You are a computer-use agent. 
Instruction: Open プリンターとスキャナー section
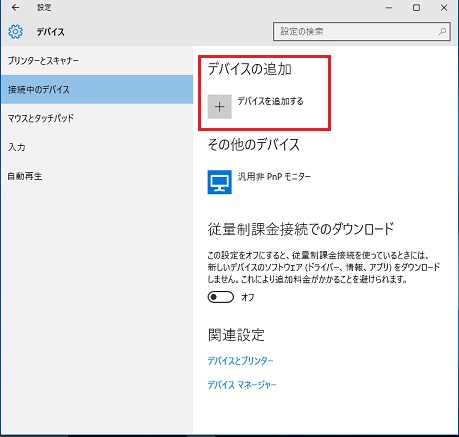pos(97,61)
